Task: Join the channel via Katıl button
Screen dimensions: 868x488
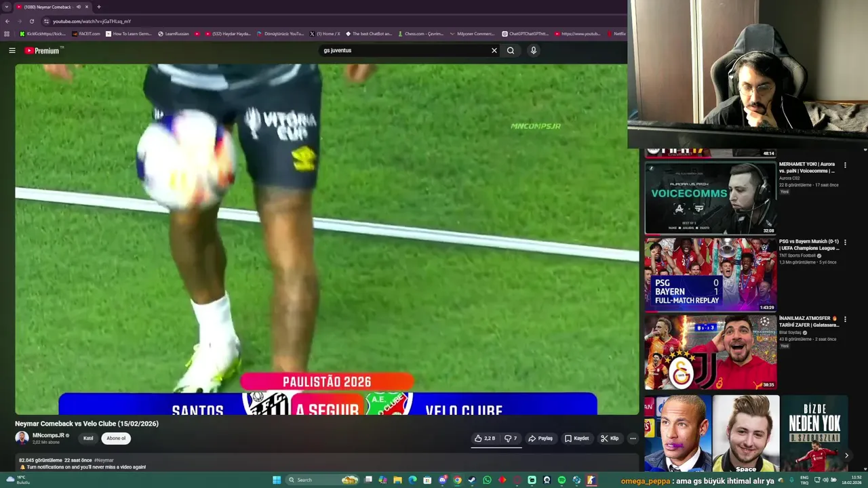Action: 88,439
